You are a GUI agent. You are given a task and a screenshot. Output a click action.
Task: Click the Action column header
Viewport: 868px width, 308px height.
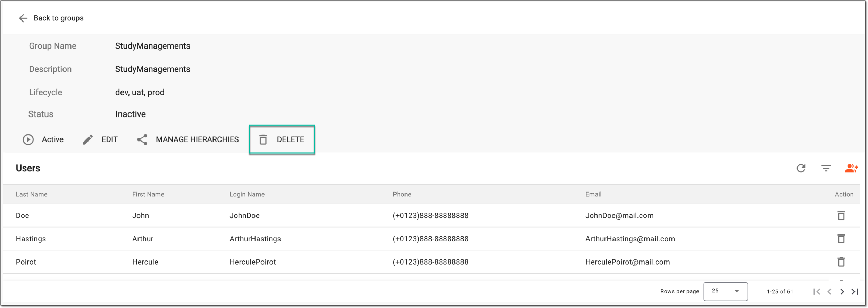(844, 194)
